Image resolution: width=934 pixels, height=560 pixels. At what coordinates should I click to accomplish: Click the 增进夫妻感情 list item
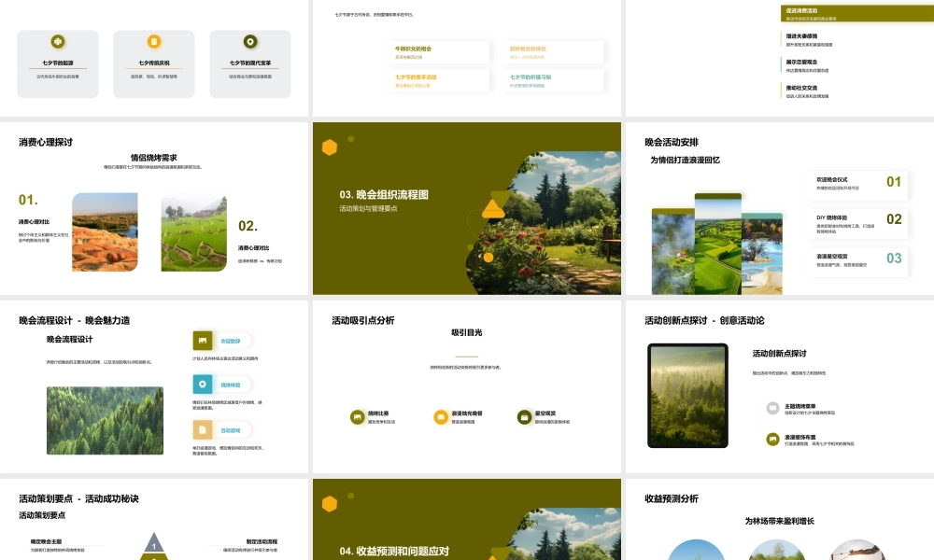(807, 40)
